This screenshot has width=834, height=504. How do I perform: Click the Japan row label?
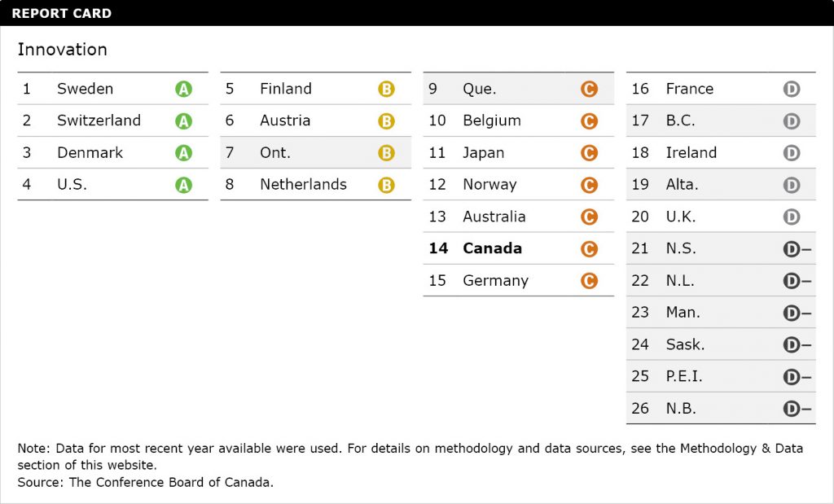[x=483, y=152]
